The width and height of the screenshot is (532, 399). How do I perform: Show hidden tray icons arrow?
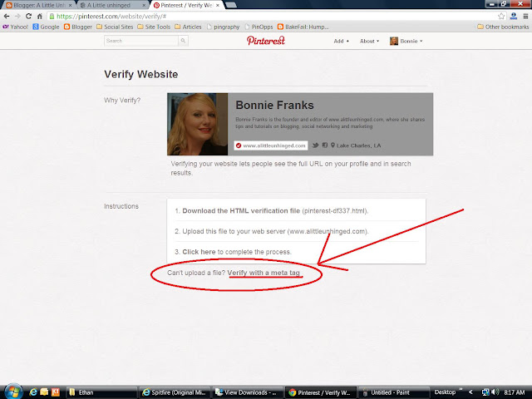coord(470,392)
